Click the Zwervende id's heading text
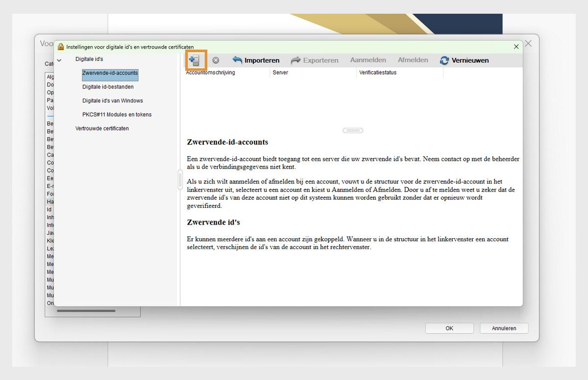 pos(213,222)
